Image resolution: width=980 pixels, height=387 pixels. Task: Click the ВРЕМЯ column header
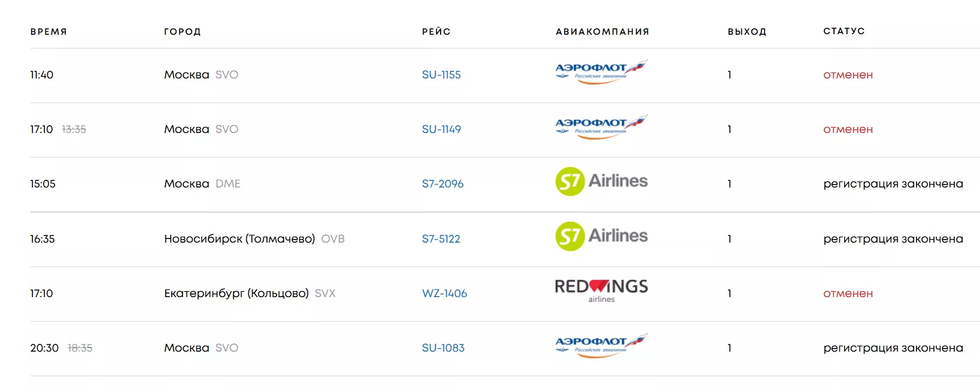click(48, 32)
